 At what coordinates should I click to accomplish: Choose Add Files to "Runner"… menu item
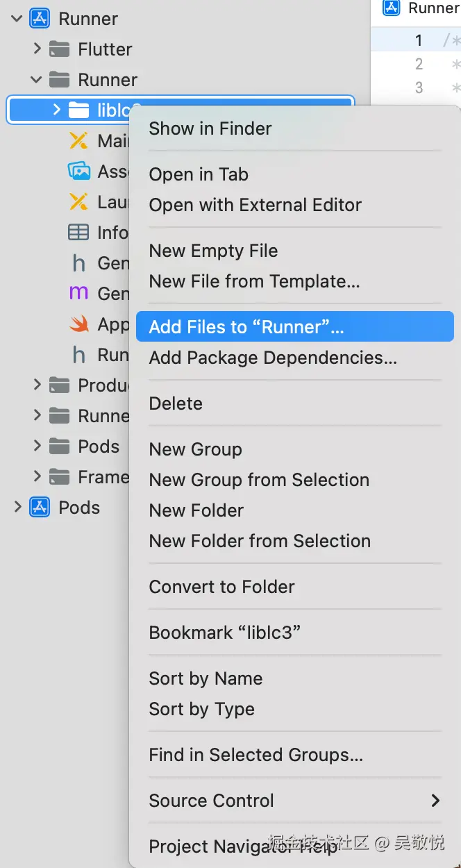tap(246, 327)
